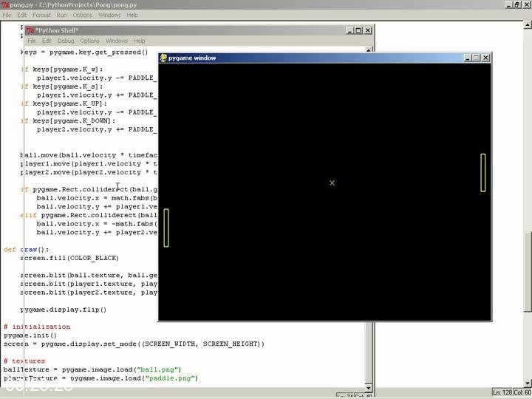Click the '# initialization' comment line

point(37,327)
